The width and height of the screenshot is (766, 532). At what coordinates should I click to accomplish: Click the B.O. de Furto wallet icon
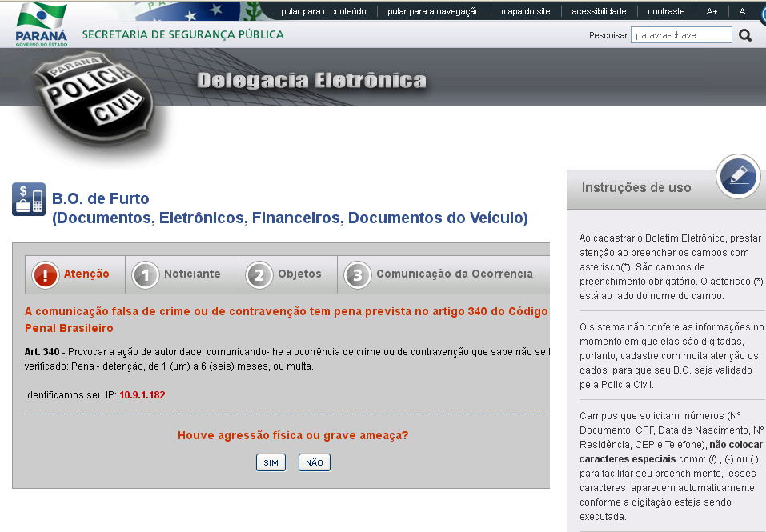click(29, 199)
